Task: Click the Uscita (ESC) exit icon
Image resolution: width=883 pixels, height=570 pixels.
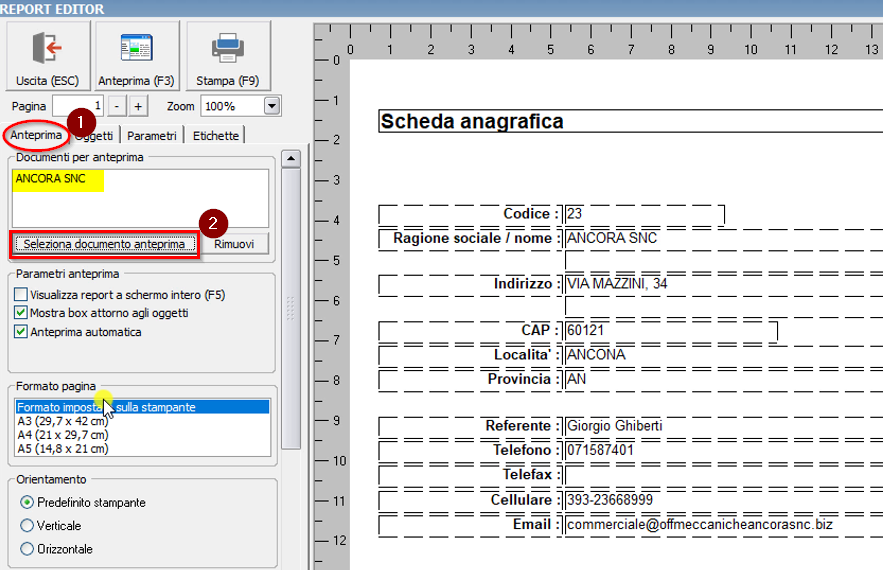Action: (47, 49)
